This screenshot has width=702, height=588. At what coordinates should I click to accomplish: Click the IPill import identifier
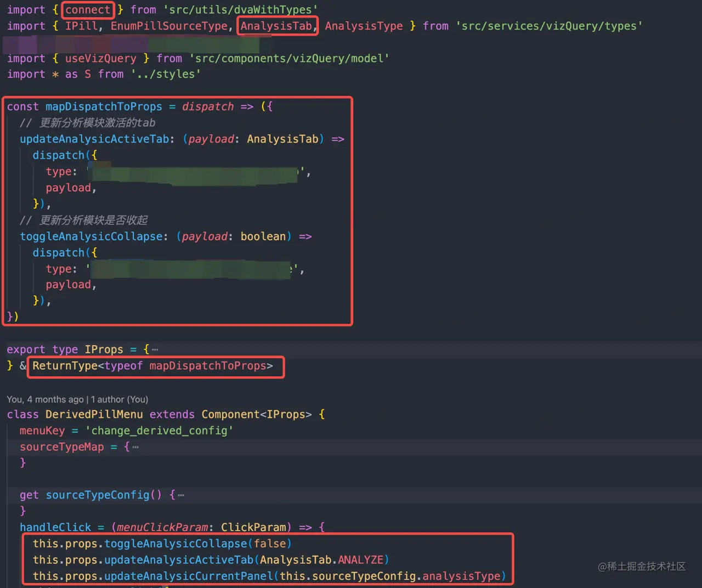click(x=82, y=26)
